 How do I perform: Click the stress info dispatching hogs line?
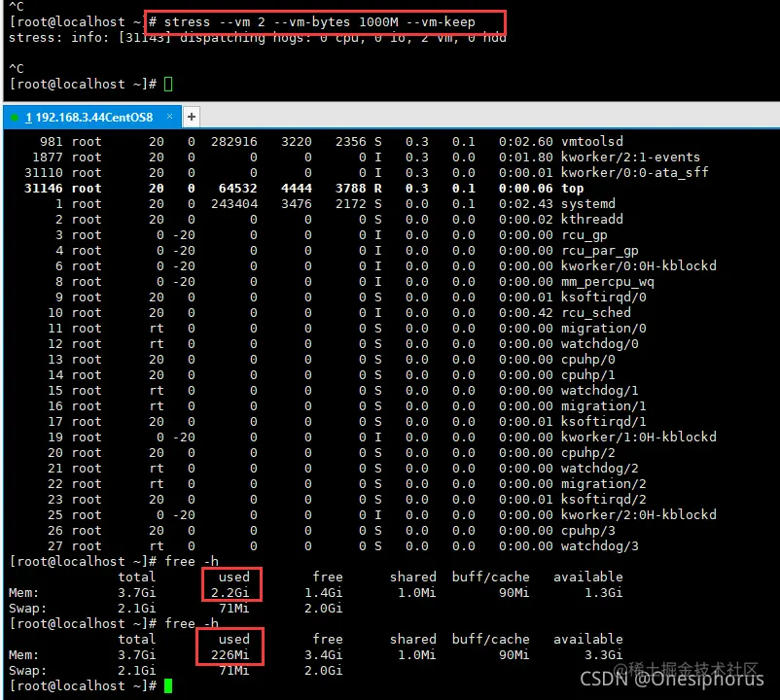(x=257, y=38)
